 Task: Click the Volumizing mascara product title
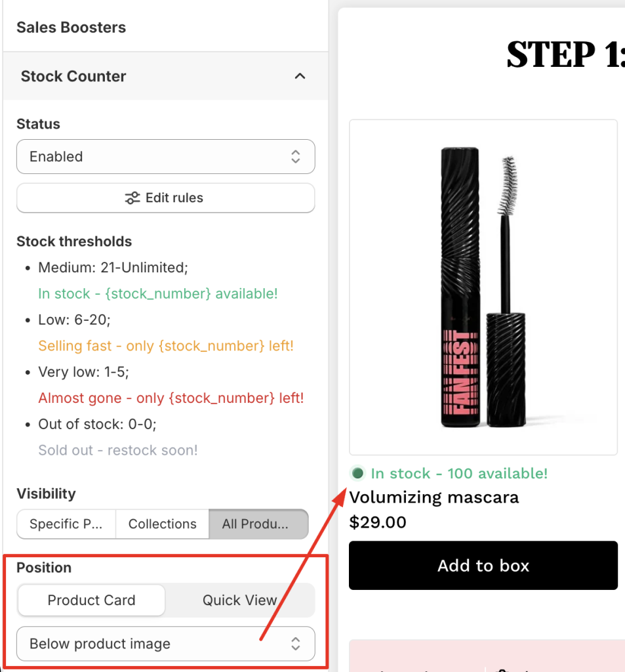coord(434,497)
